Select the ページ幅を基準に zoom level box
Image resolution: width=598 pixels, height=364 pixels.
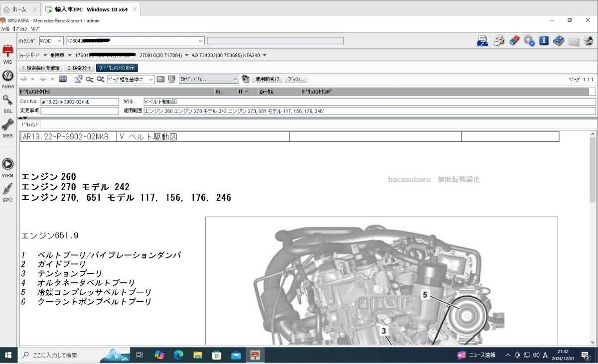tap(131, 79)
